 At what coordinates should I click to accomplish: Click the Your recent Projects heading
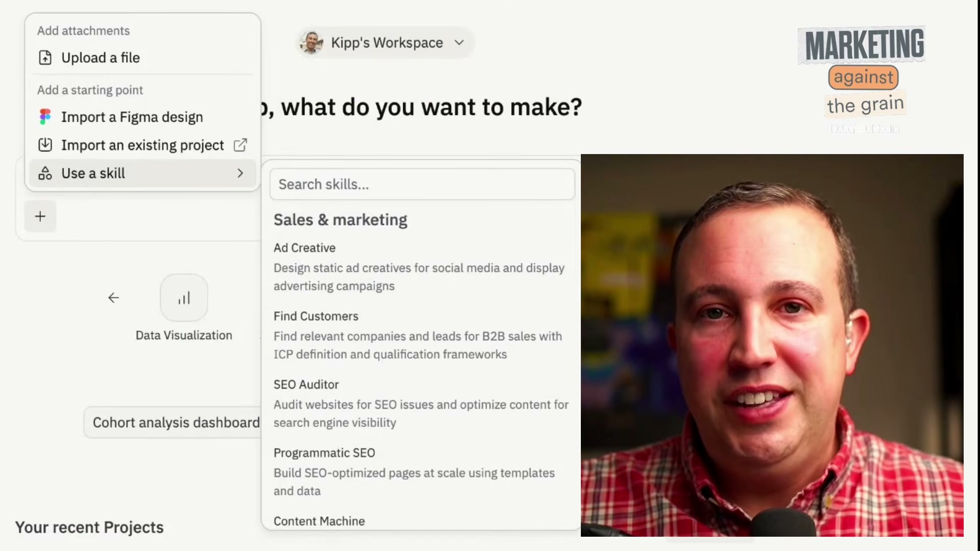pyautogui.click(x=89, y=527)
